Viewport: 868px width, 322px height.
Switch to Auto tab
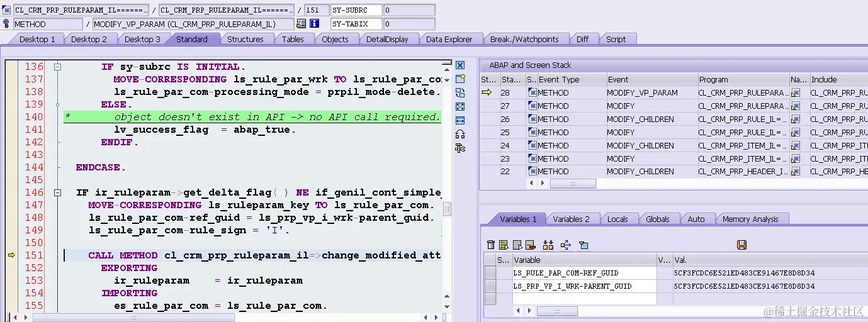point(696,219)
